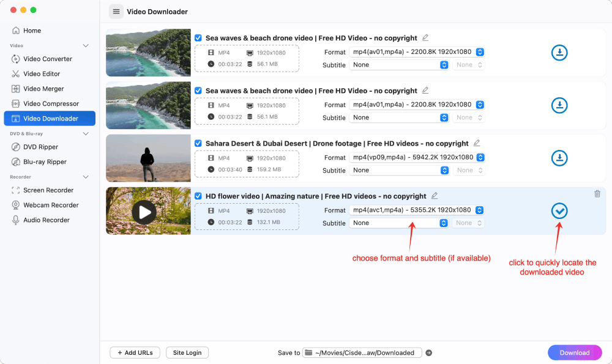Click the HD flower video title text

click(316, 196)
